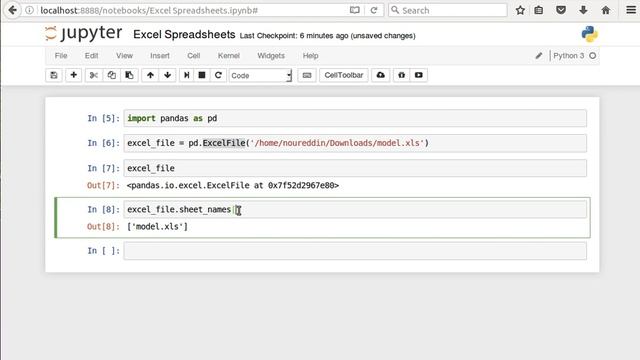Viewport: 640px width, 360px height.
Task: Go to the browser home icon
Action: point(606,10)
